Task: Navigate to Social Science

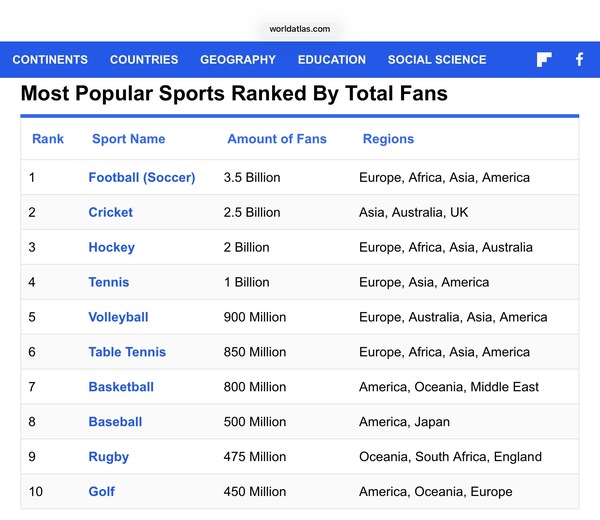Action: pos(437,60)
